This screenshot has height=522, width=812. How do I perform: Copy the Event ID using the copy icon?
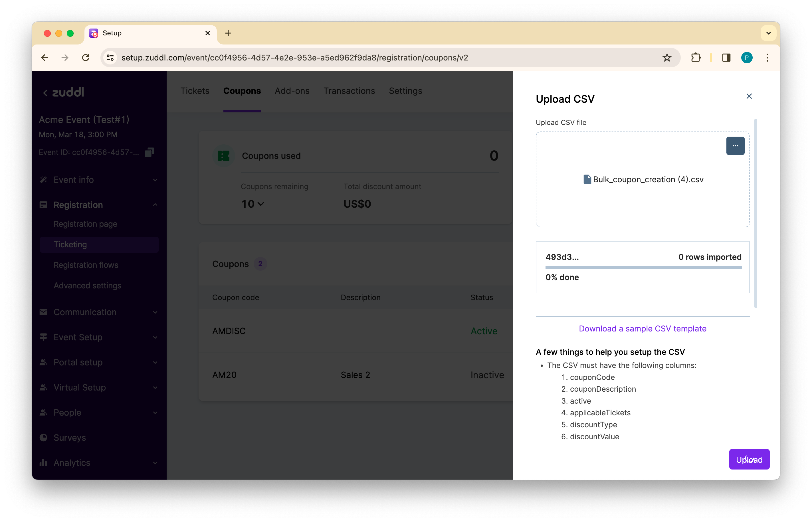(149, 152)
